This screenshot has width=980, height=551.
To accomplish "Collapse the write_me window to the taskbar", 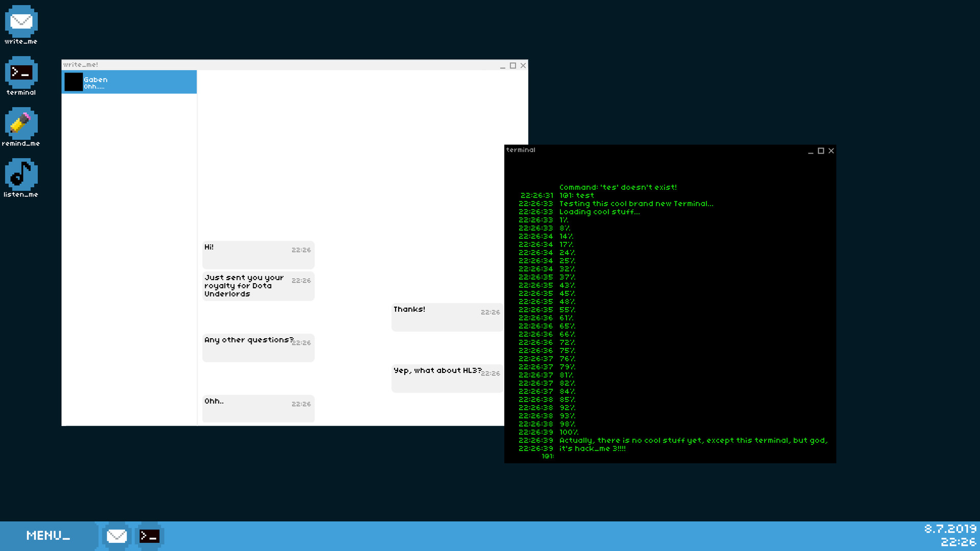I will point(503,66).
